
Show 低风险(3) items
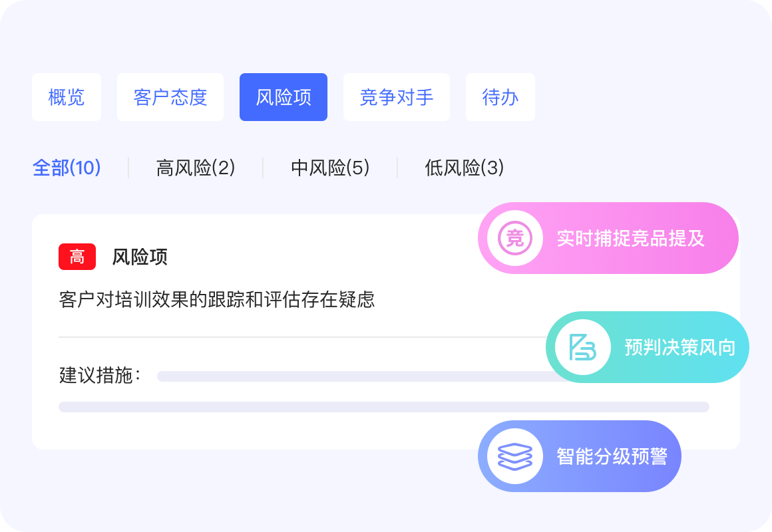click(x=465, y=168)
